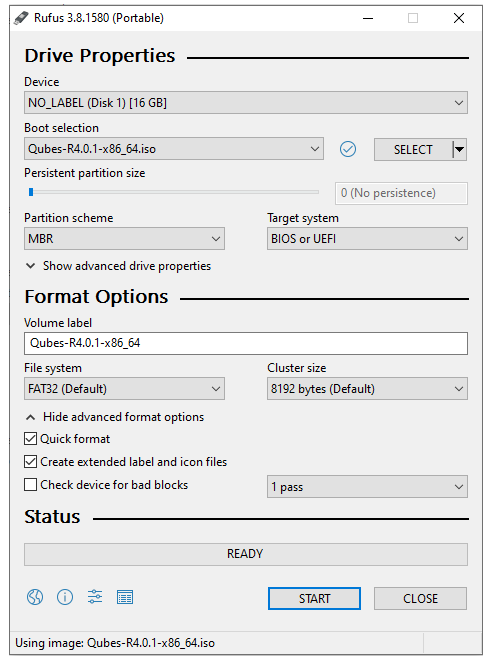Open application settings sliders icon
Image resolution: width=498 pixels, height=668 pixels.
95,597
